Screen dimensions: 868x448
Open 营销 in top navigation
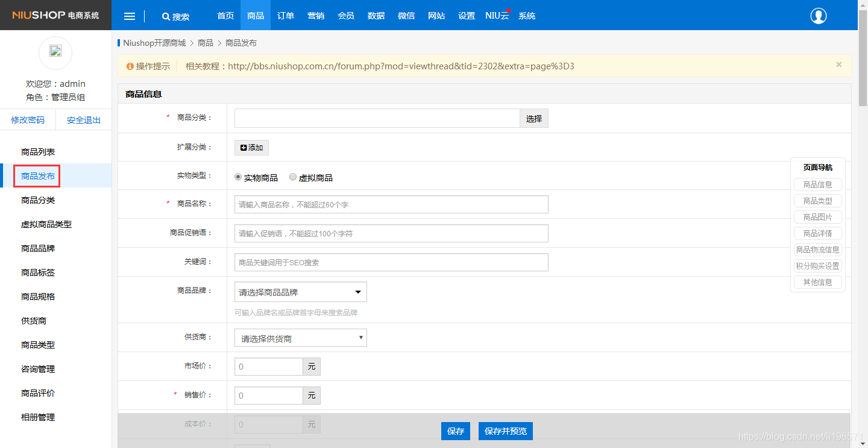tap(316, 16)
